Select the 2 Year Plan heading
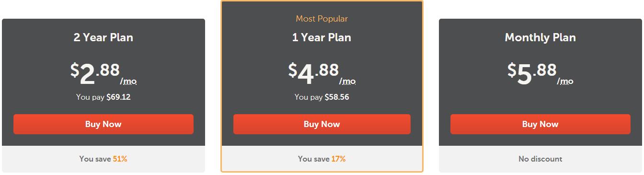This screenshot has width=644, height=175. coord(103,37)
